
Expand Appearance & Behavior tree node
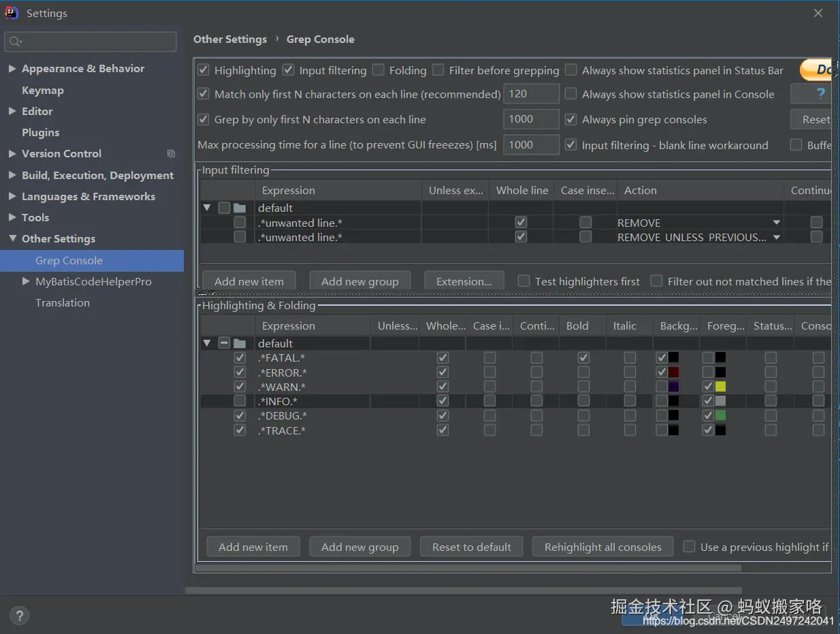click(12, 69)
